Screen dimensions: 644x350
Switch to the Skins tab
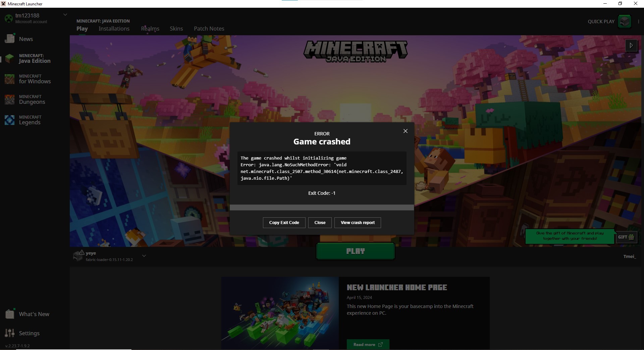(x=176, y=29)
